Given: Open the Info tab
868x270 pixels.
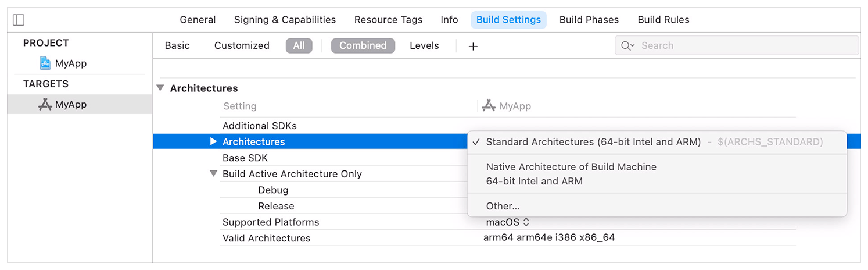Looking at the screenshot, I should pyautogui.click(x=449, y=20).
